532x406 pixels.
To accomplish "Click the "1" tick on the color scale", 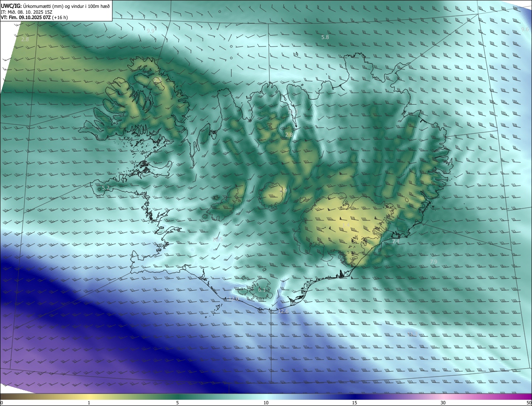I will click(x=89, y=403).
